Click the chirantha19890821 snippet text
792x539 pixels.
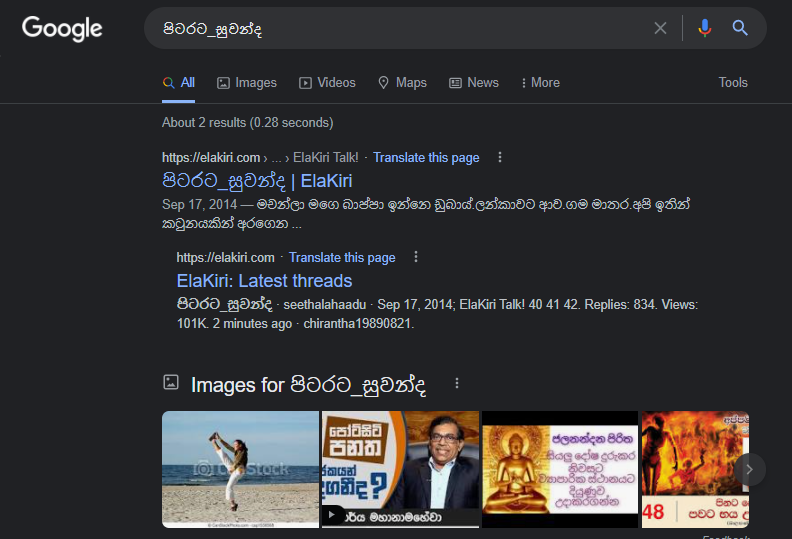point(358,323)
